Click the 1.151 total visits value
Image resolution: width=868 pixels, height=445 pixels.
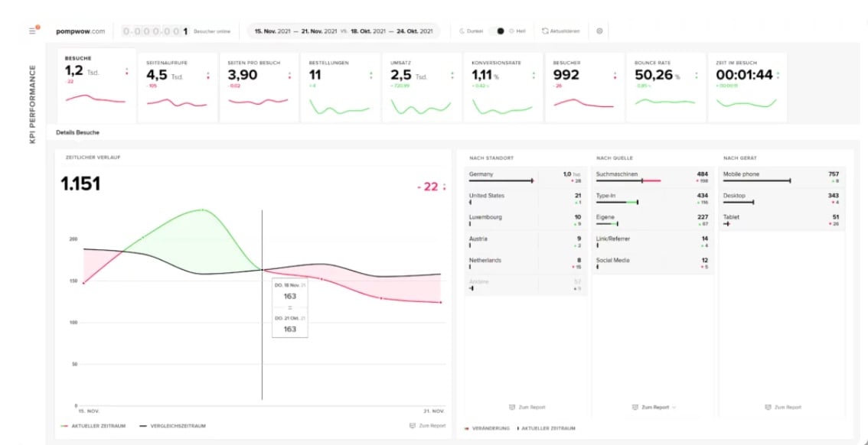click(x=80, y=184)
